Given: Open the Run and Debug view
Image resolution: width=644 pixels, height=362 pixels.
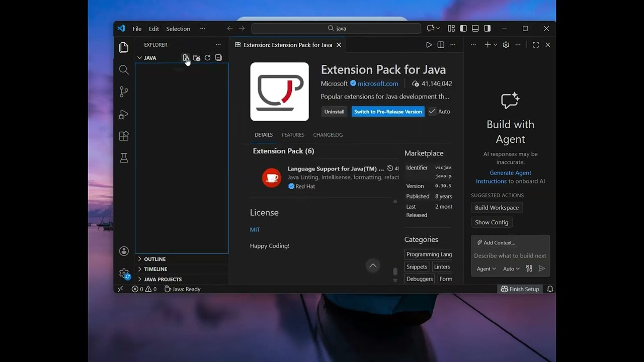Looking at the screenshot, I should pos(124,114).
